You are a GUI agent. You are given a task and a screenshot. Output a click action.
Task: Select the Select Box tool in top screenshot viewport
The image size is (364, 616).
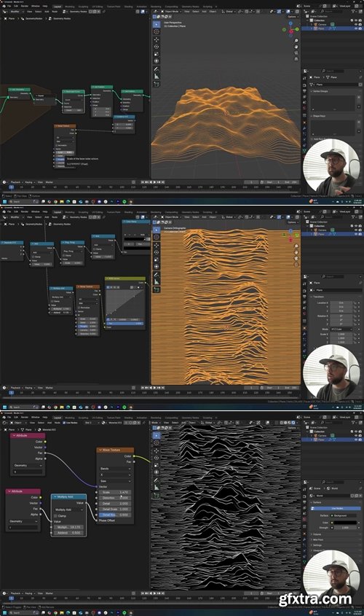[157, 24]
